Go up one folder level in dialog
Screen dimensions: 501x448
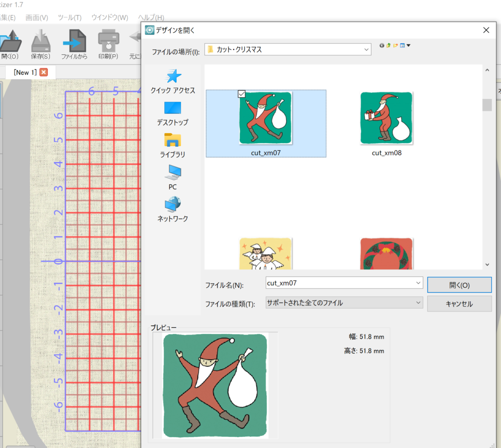point(388,45)
